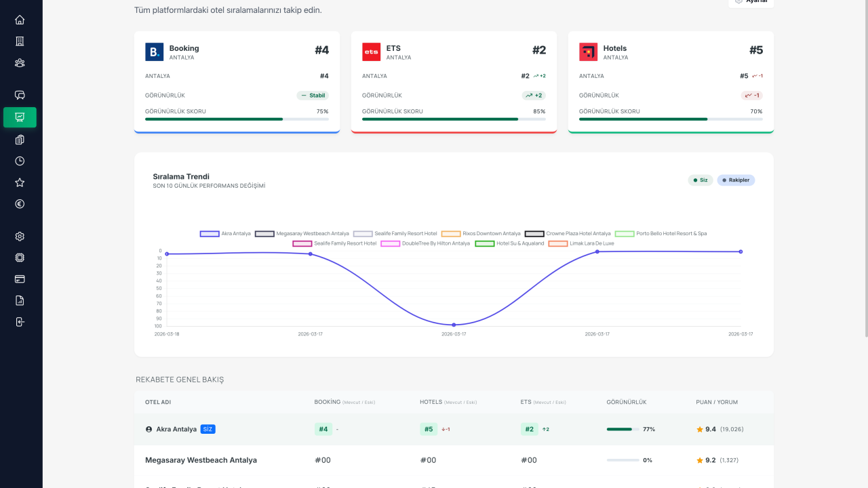Toggle the Siz series in the trend chart
Image resolution: width=868 pixels, height=488 pixels.
pyautogui.click(x=700, y=180)
